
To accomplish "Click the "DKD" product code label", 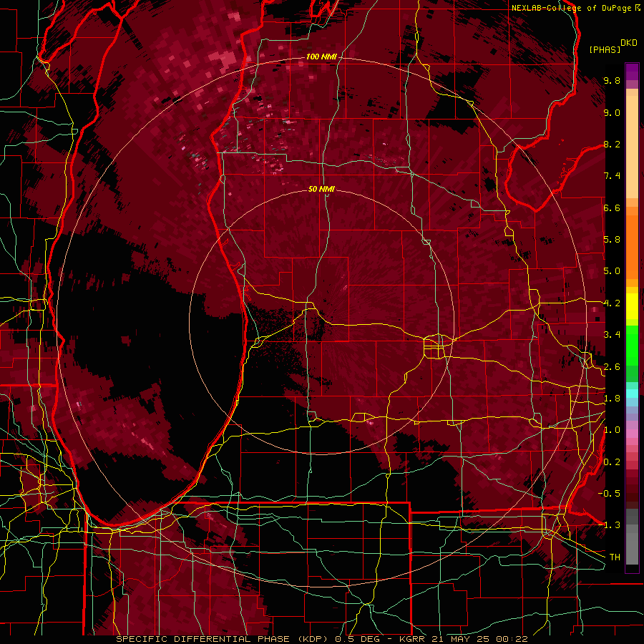I will point(629,43).
